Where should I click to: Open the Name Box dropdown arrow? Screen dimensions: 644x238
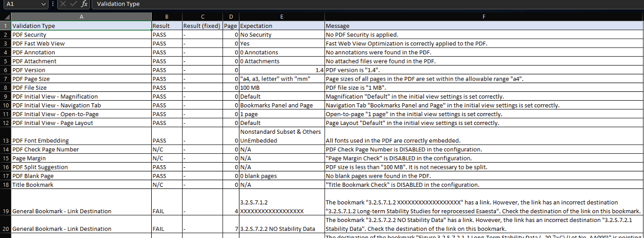43,4
